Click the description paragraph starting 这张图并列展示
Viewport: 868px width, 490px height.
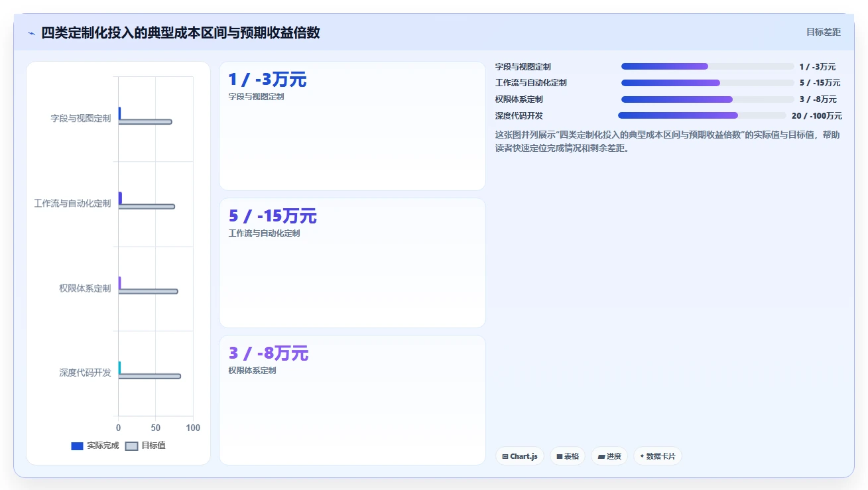(x=668, y=141)
